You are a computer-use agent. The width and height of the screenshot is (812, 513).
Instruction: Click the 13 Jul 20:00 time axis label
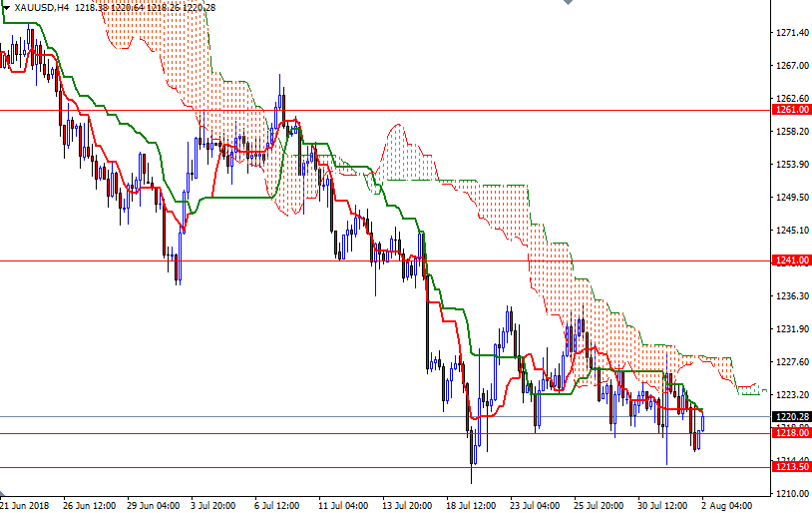pos(409,504)
